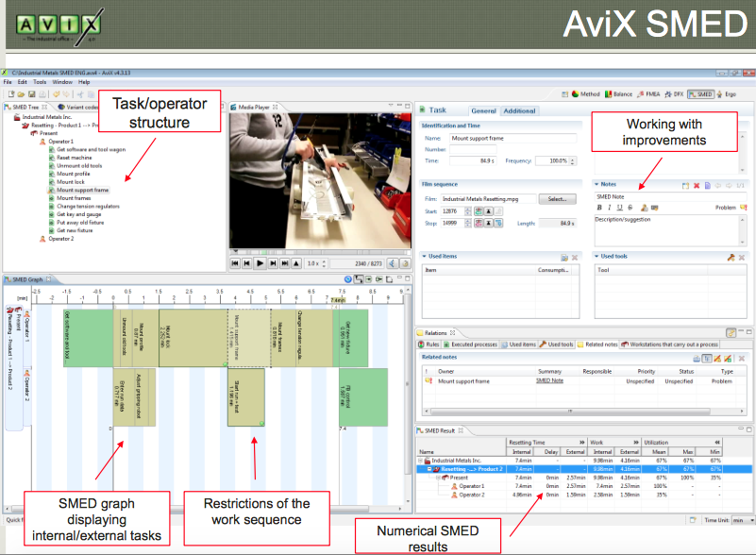The height and width of the screenshot is (555, 756).
Task: Open the Ergo perspective
Action: tap(727, 94)
